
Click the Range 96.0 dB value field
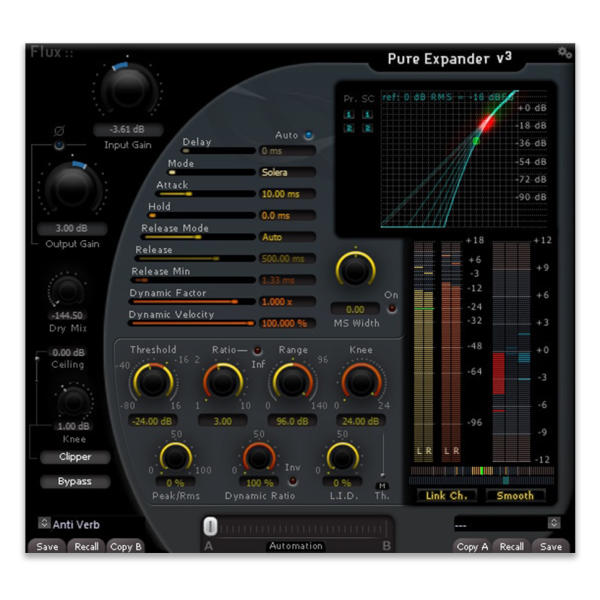click(292, 421)
